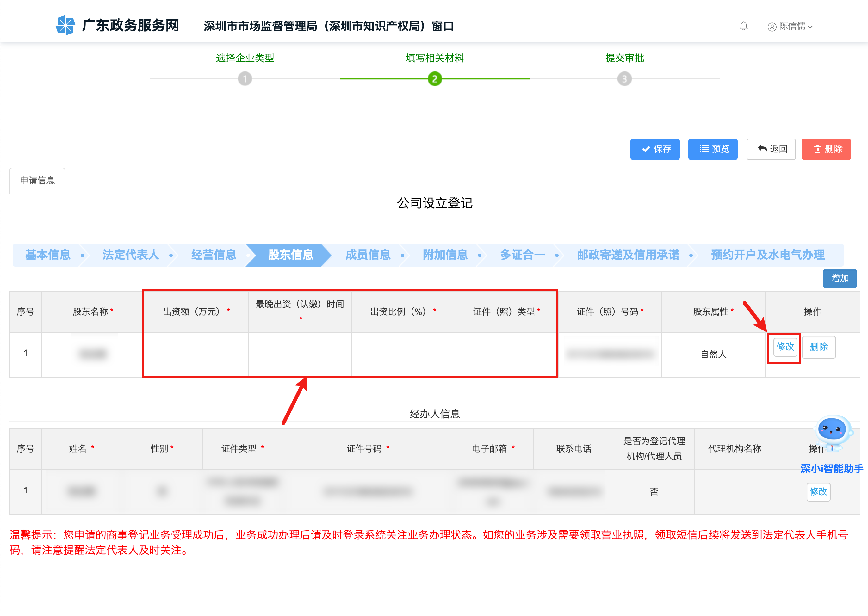The width and height of the screenshot is (868, 616).
Task: Click the 增加 add shareholder button
Action: [x=840, y=278]
